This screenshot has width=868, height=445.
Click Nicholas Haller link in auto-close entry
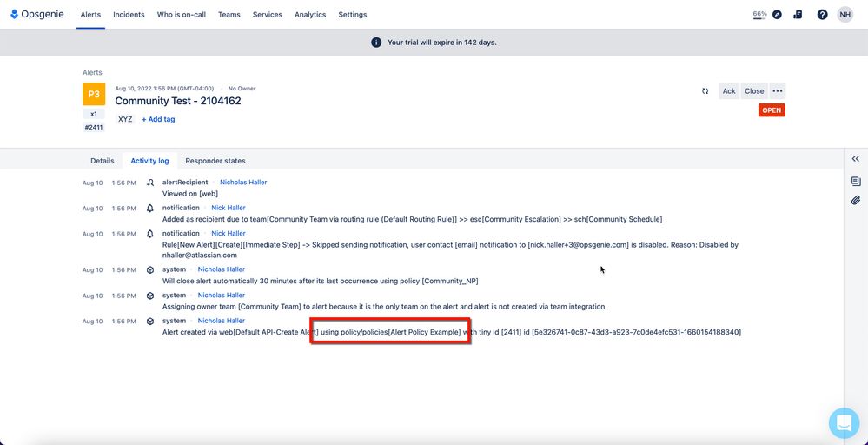coord(222,269)
